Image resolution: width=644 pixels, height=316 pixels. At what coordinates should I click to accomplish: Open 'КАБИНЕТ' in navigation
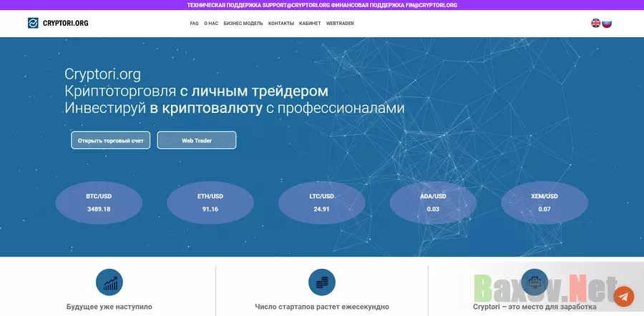click(310, 24)
